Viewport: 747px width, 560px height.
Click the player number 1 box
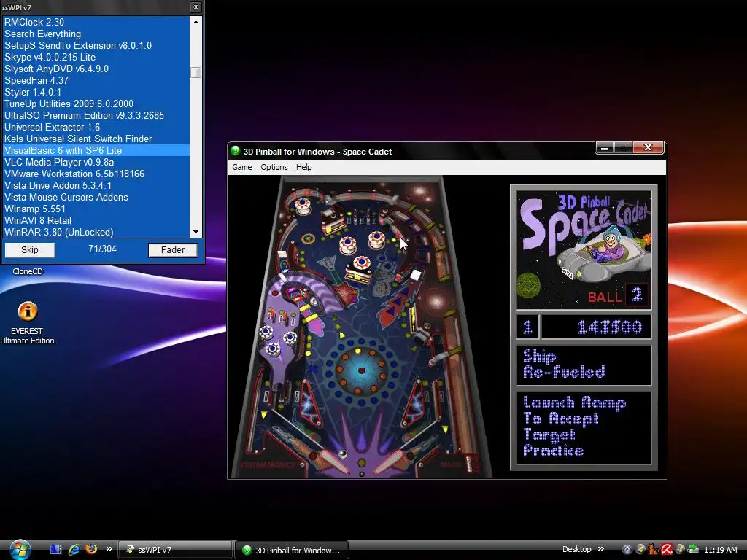tap(527, 327)
